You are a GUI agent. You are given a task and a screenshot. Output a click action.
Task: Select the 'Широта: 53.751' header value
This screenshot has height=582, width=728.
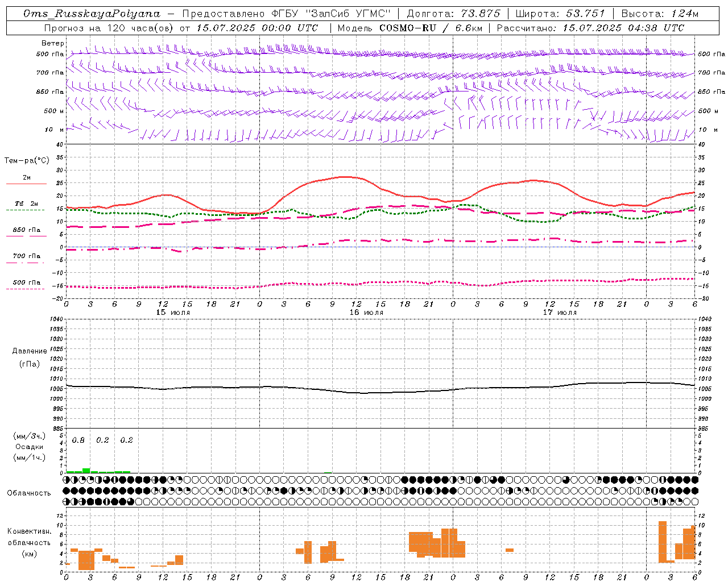click(x=560, y=14)
